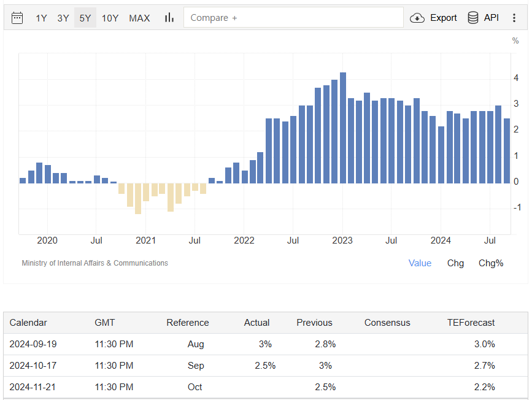This screenshot has height=400, width=532.
Task: Switch chart display to Value
Action: tap(420, 263)
